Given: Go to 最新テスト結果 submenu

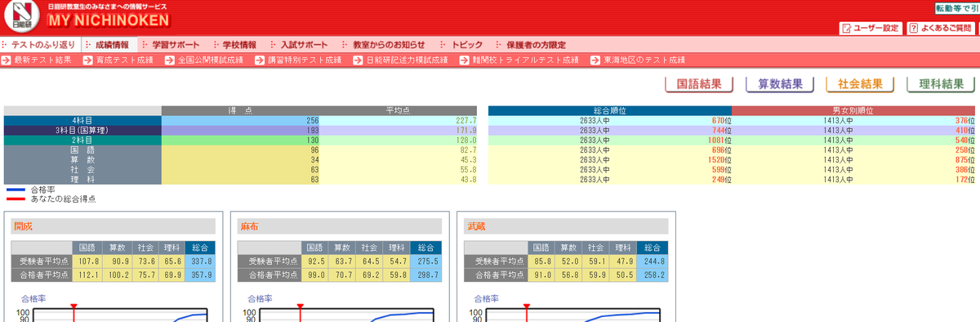Looking at the screenshot, I should pos(42,60).
